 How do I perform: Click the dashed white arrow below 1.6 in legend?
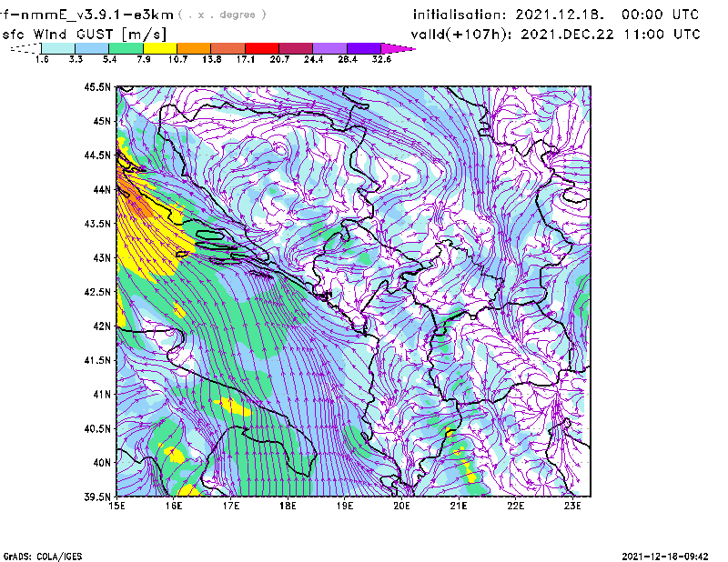[25, 48]
